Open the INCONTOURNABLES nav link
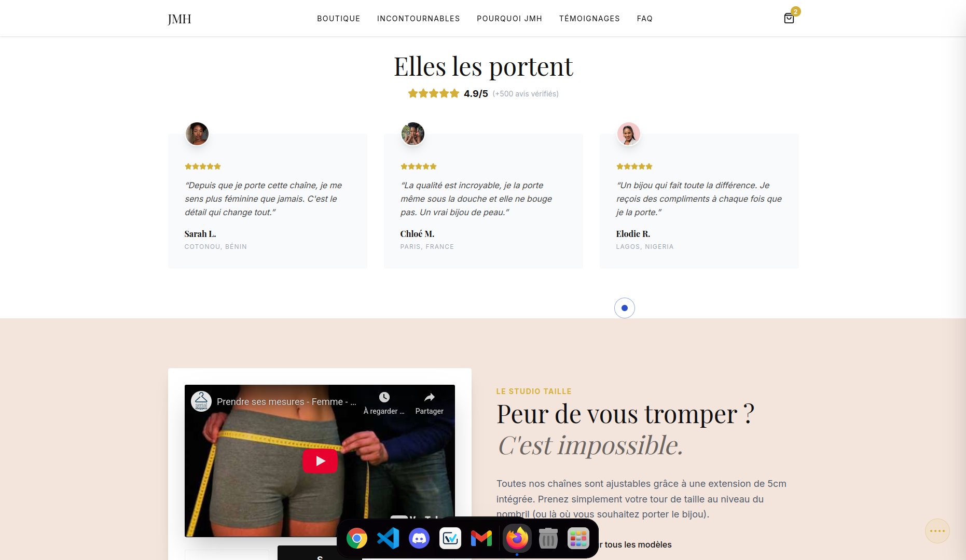 pos(419,19)
